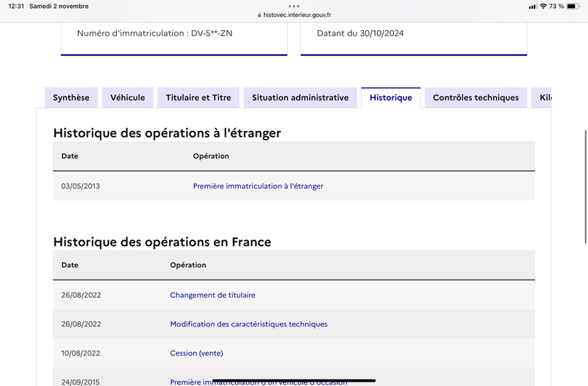Viewport: 588px width, 386px height.
Task: Open the Cession (vente) operation
Action: click(x=196, y=353)
